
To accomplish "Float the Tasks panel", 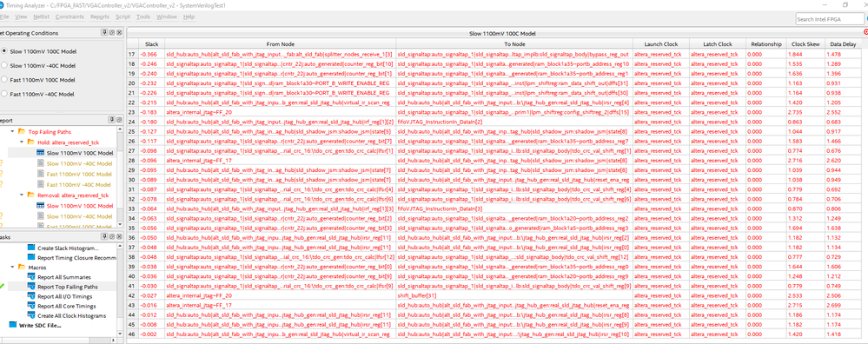I will point(111,236).
